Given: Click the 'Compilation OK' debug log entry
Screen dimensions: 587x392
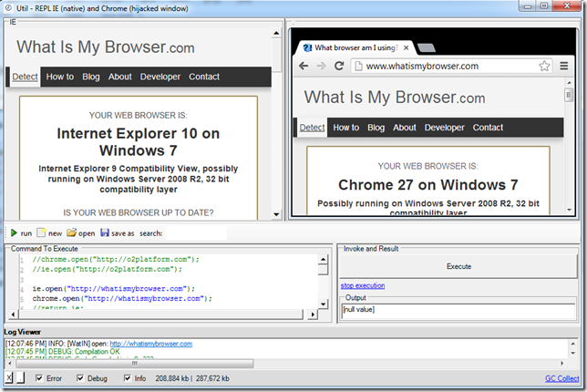Looking at the screenshot, I should [x=62, y=352].
